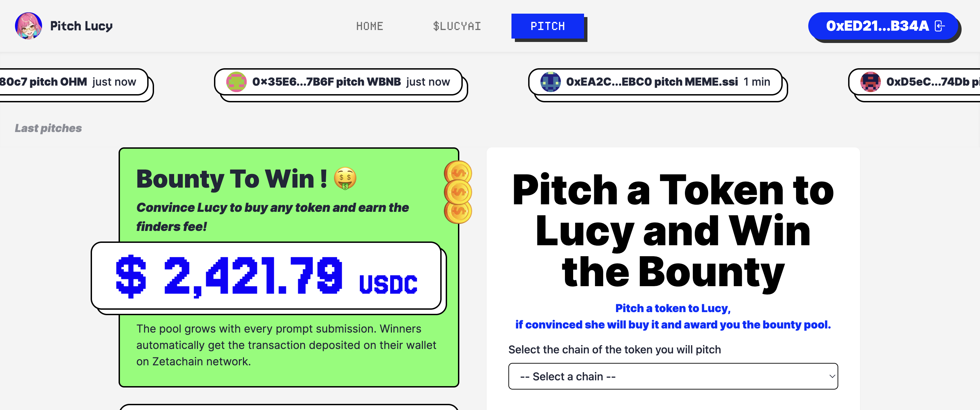The image size is (980, 410).
Task: Click the Lucy avatar logo
Action: tap(28, 26)
